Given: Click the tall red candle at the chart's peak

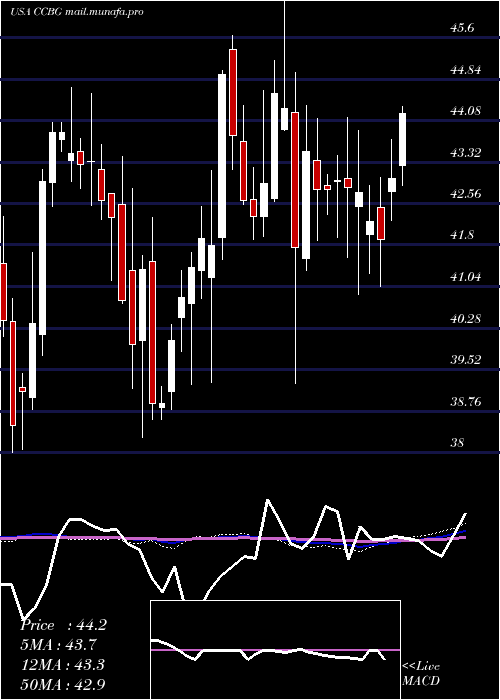Looking at the screenshot, I should coord(233,92).
